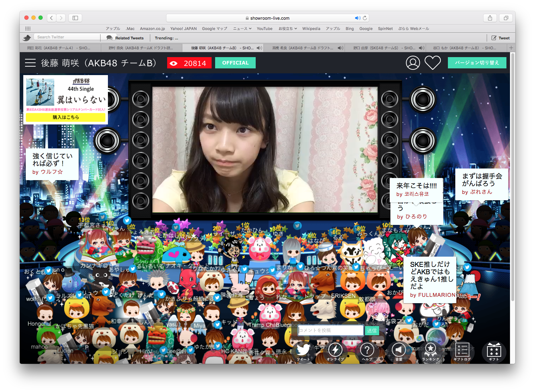Image resolution: width=535 pixels, height=392 pixels.
Task: Click the viewer count eye badge
Action: 189,63
